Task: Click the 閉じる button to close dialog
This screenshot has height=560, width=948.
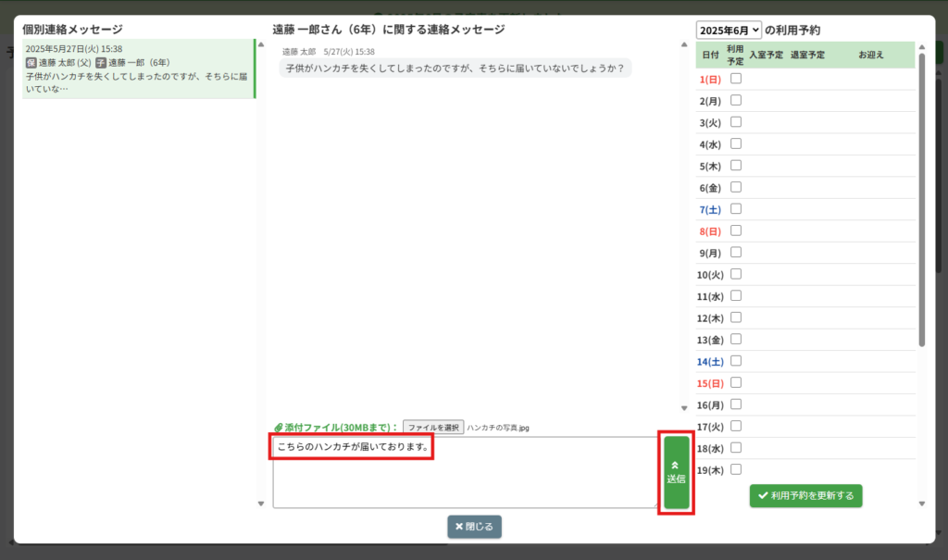Action: 474,527
